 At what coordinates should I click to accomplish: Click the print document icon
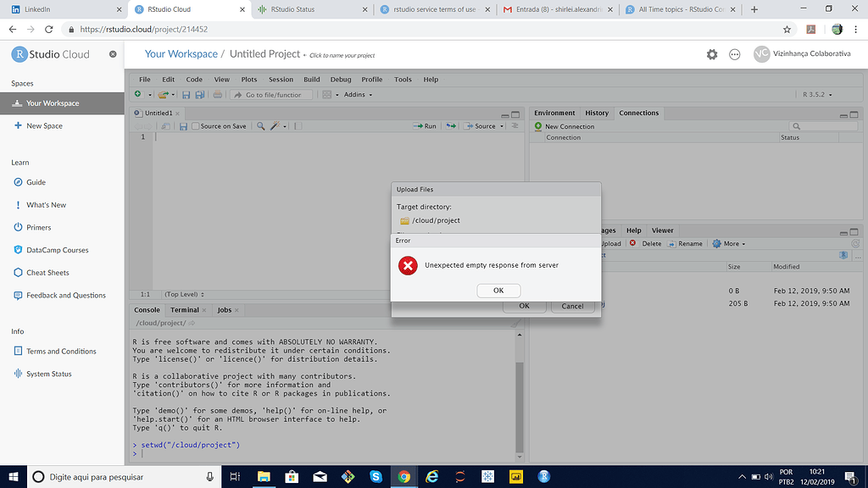218,95
